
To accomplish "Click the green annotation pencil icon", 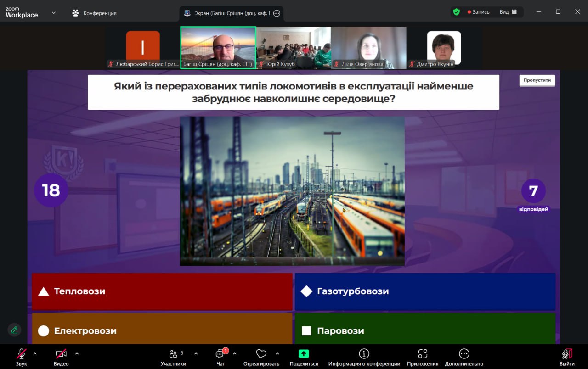I will point(15,330).
